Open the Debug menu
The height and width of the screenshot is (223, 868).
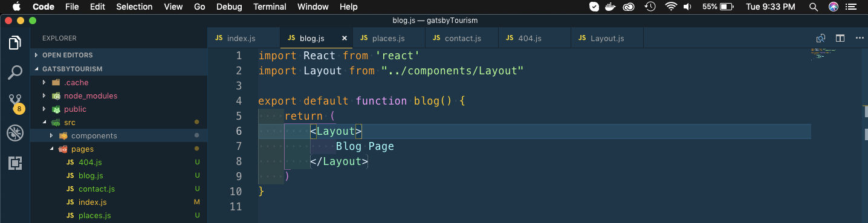click(229, 7)
